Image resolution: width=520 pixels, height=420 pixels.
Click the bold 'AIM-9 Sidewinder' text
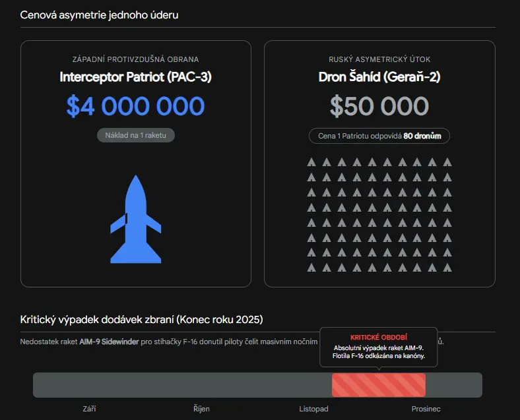pos(109,342)
